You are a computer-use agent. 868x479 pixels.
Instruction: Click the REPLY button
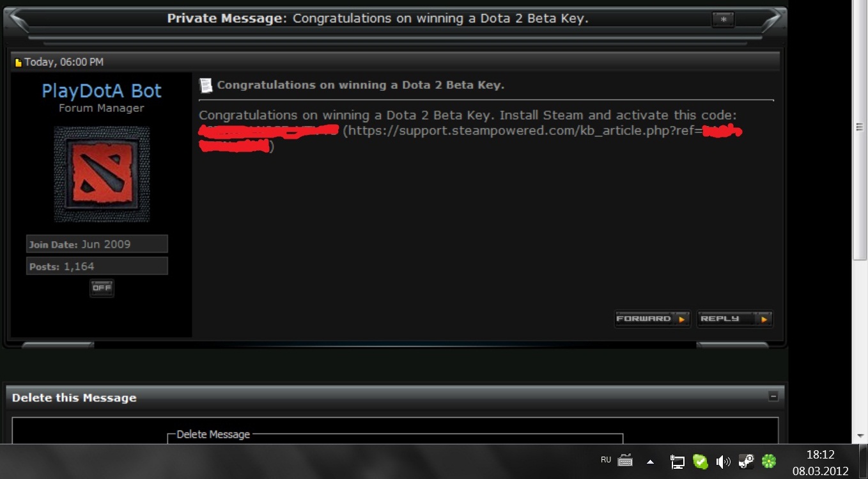coord(734,318)
